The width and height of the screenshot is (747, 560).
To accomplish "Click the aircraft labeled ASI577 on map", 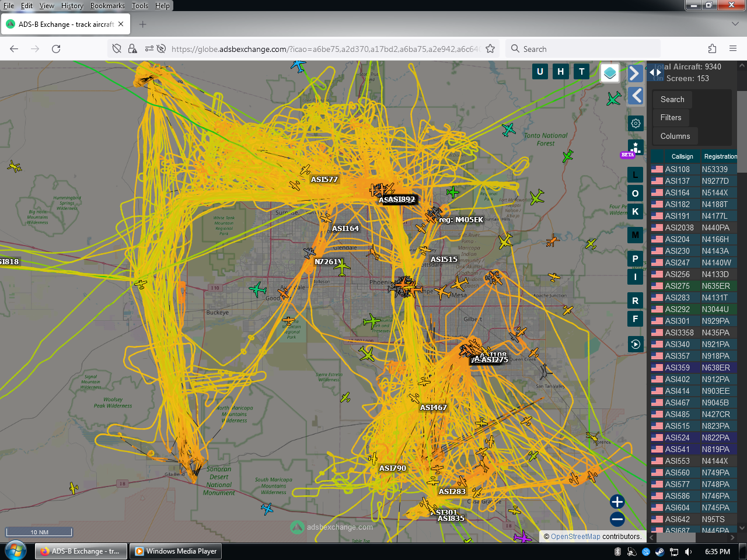I will [x=305, y=170].
